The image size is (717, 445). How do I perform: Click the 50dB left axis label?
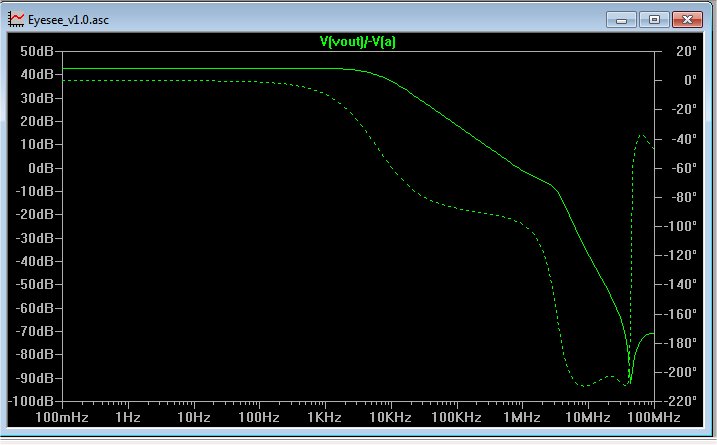(37, 51)
